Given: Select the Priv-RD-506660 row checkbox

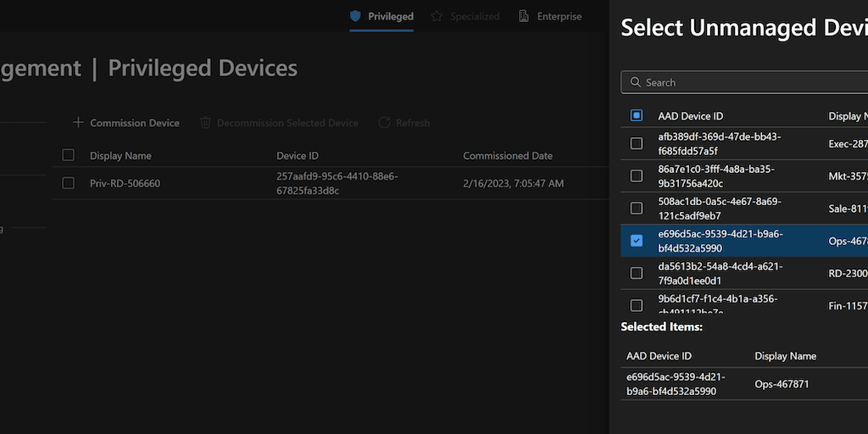Looking at the screenshot, I should coord(69,183).
